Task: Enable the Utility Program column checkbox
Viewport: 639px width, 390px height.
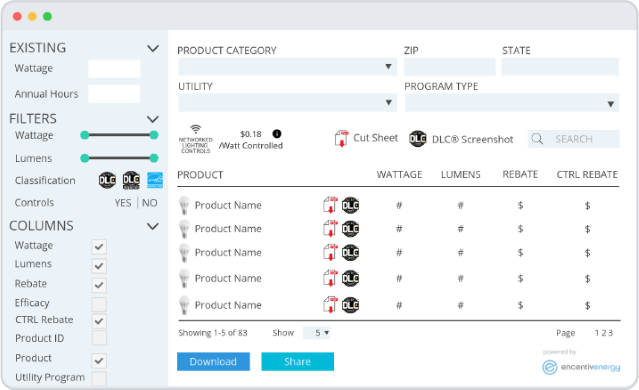Action: (x=99, y=378)
